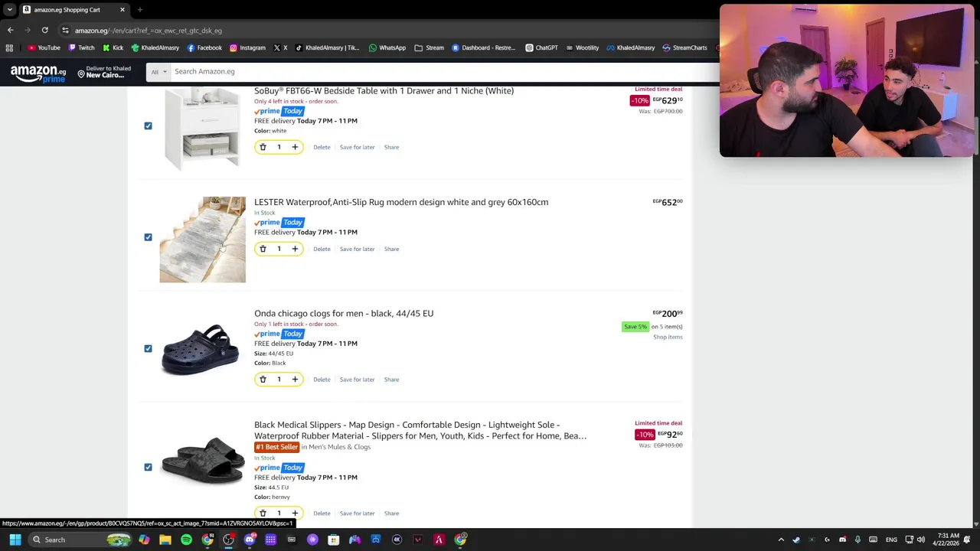This screenshot has height=551, width=980.
Task: Open the Facebook bookmark
Action: pyautogui.click(x=204, y=47)
